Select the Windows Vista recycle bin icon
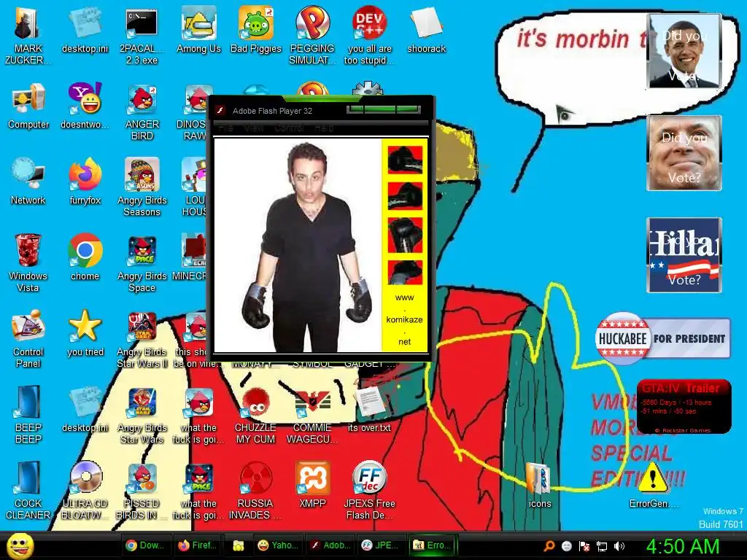The width and height of the screenshot is (747, 560). coord(28,262)
